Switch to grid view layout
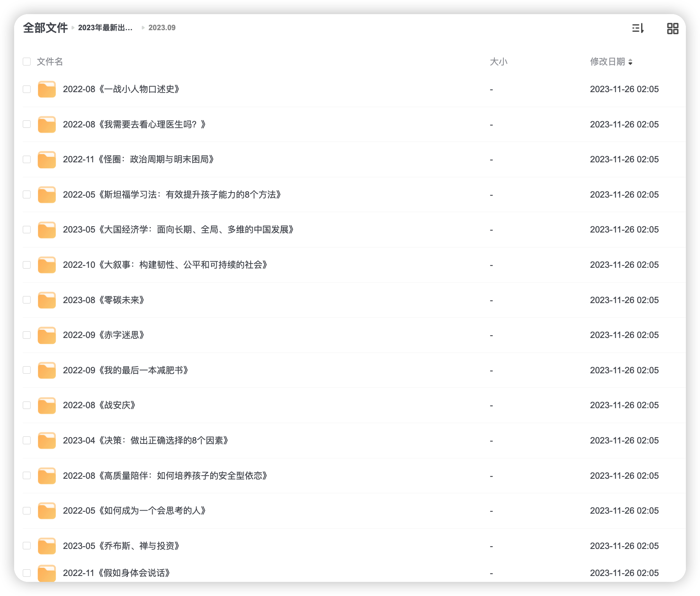700x596 pixels. [673, 28]
